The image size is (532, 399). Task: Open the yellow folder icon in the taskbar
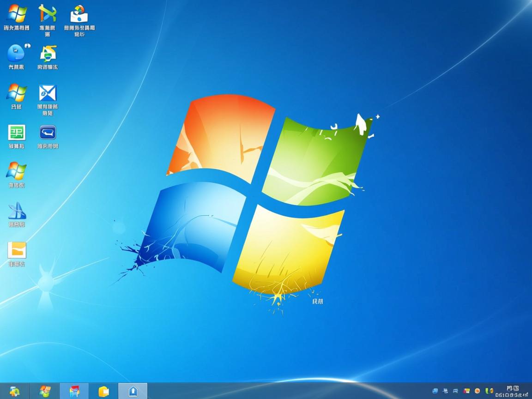point(103,391)
